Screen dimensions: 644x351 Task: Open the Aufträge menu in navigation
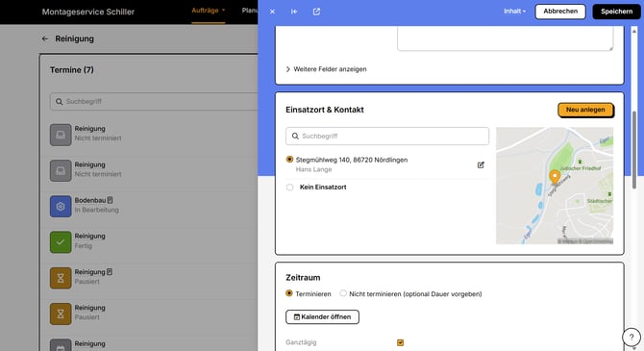pos(209,11)
